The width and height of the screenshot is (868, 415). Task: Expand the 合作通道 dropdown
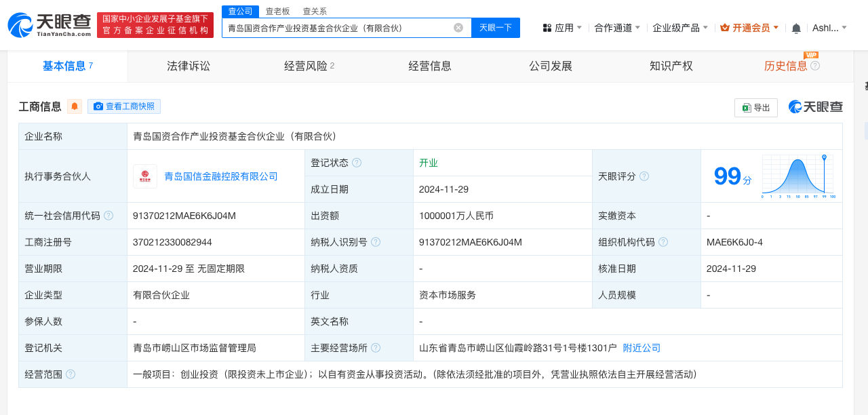617,28
